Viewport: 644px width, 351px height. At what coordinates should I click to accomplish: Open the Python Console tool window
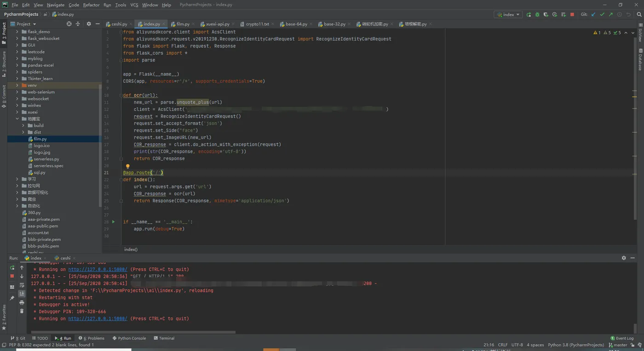[129, 338]
